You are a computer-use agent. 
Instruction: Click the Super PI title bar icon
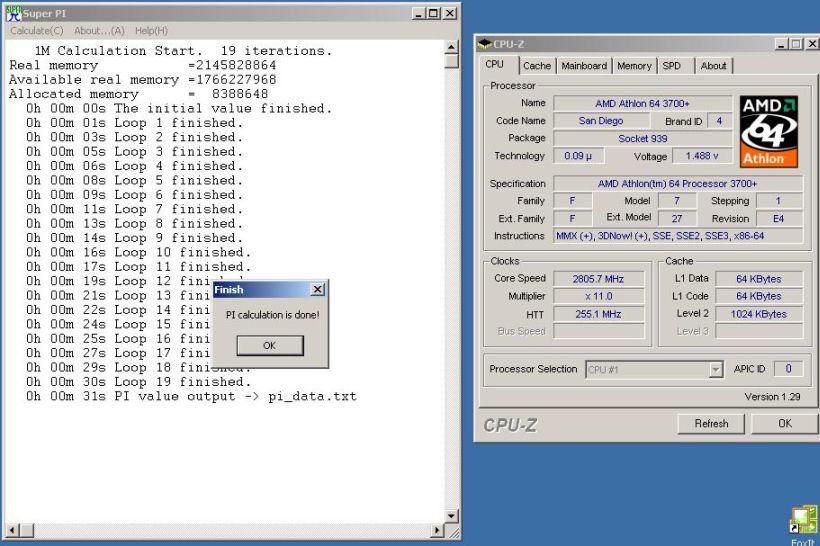[13, 13]
